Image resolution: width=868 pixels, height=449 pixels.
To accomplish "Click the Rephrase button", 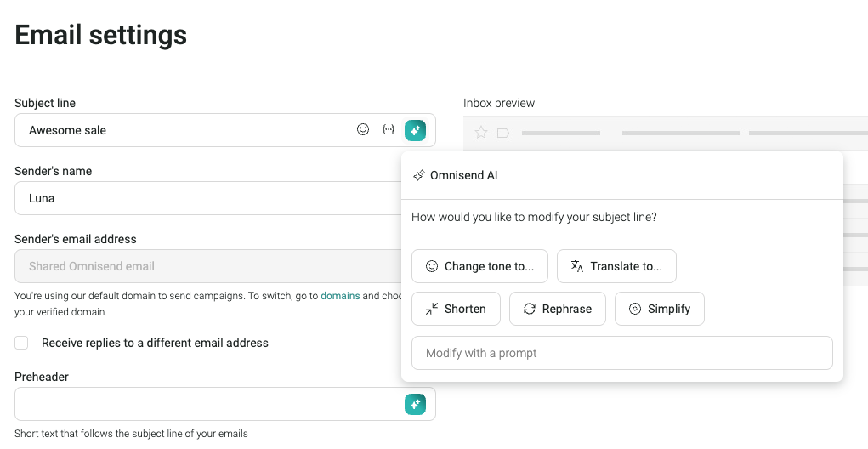I will 558,309.
